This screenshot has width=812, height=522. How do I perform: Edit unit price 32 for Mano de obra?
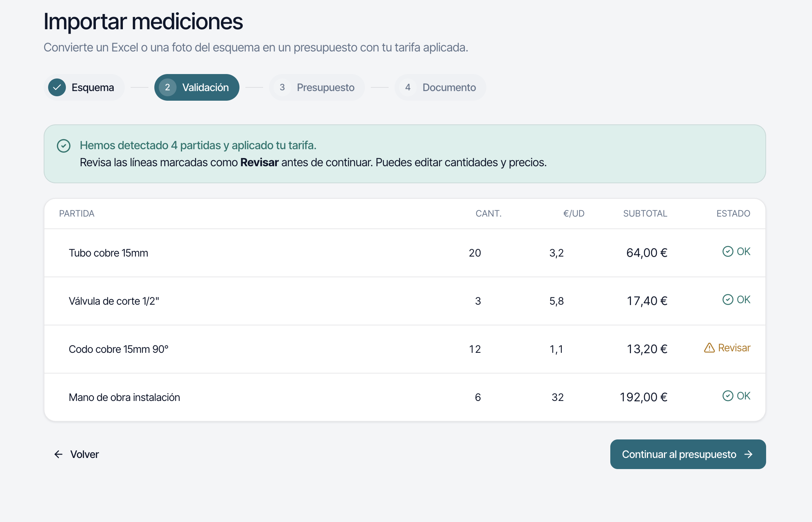[557, 397]
